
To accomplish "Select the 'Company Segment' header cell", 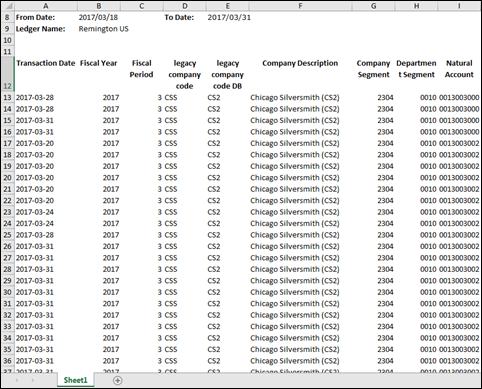I will pos(373,74).
